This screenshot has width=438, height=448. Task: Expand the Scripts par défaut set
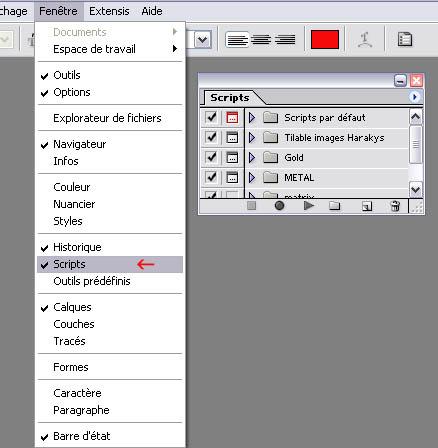(252, 117)
